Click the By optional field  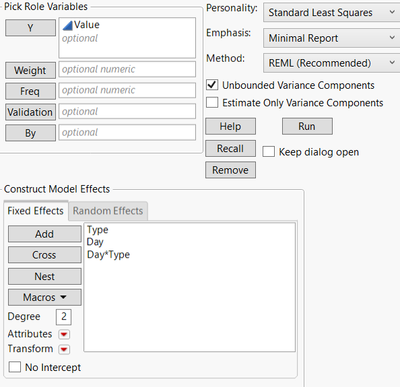(x=127, y=132)
